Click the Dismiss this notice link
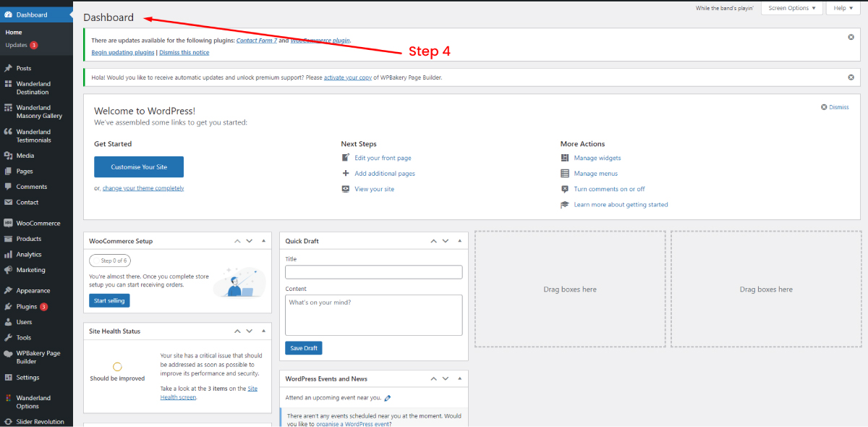868x427 pixels. (x=184, y=53)
